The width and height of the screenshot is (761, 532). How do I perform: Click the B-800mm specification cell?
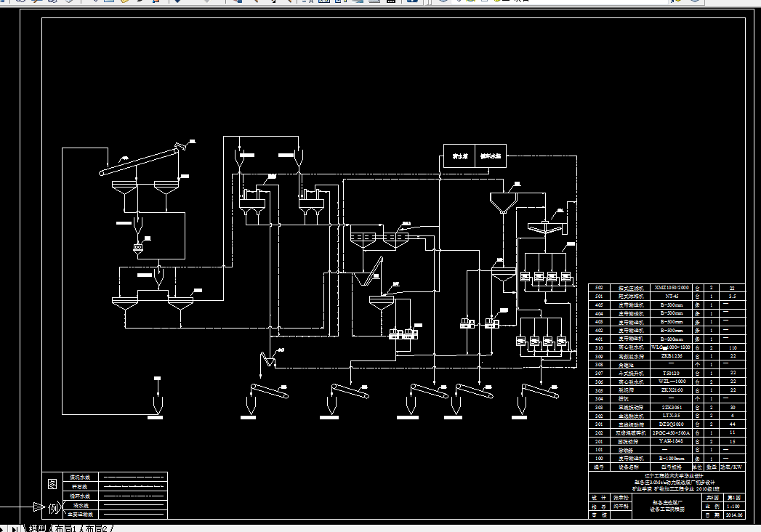tap(671, 339)
